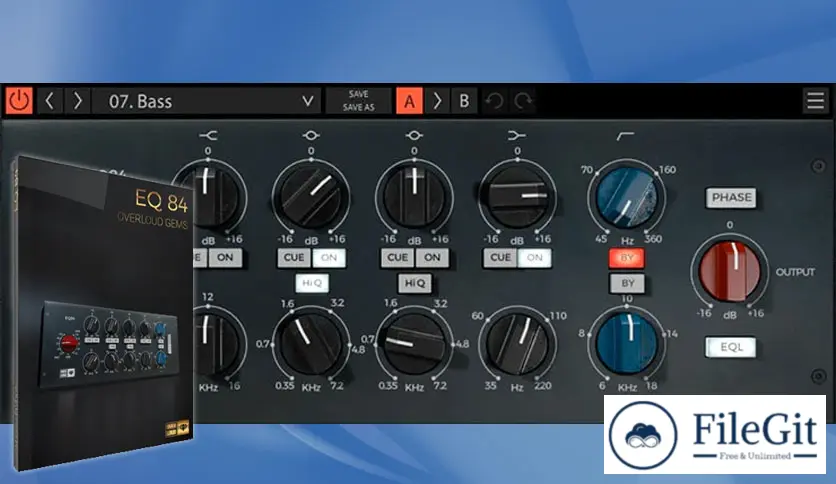The image size is (836, 484).
Task: Adjust third band 0.35-7.2 KHz knob
Action: click(414, 343)
